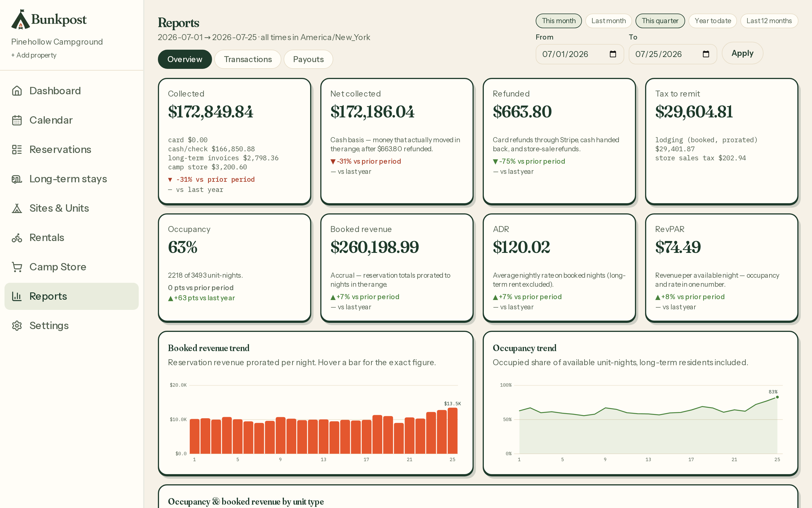Click the 'camp store $3,200.60' line
This screenshot has width=812, height=508.
coord(207,167)
